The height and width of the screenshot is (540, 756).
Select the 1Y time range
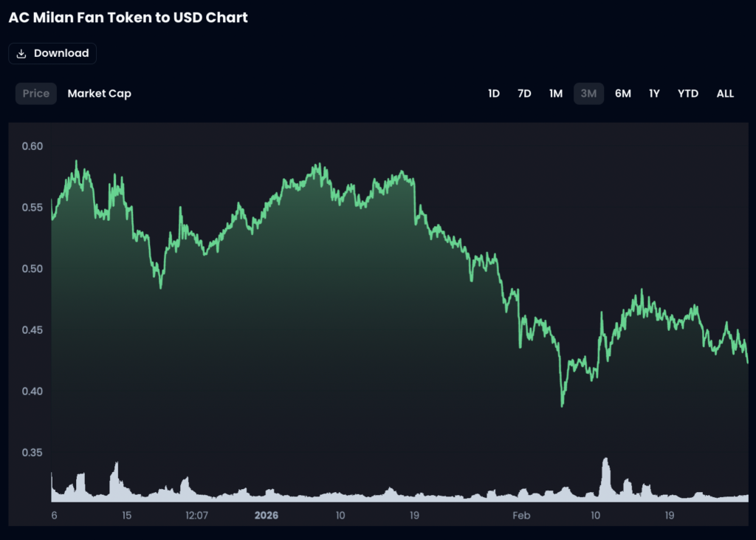click(x=654, y=94)
